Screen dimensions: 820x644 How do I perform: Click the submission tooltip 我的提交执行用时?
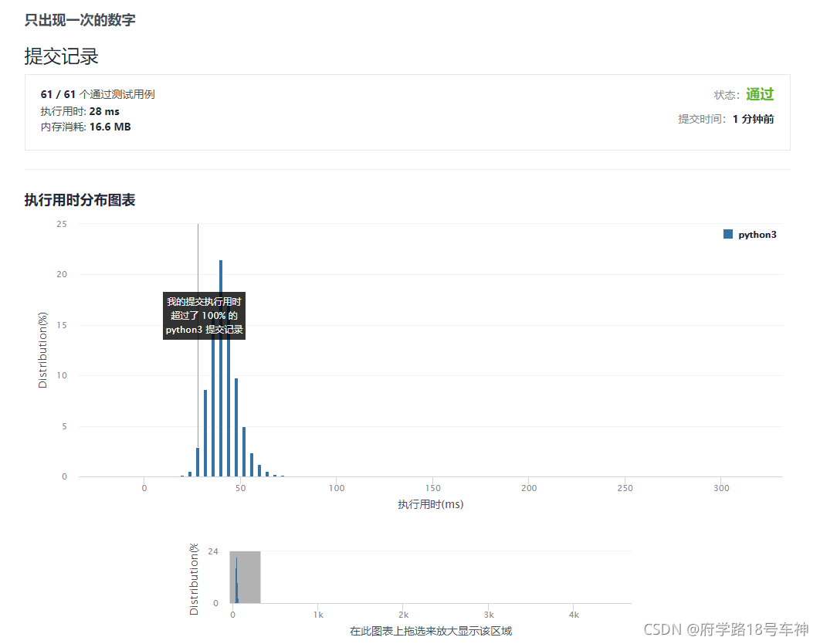pyautogui.click(x=204, y=316)
